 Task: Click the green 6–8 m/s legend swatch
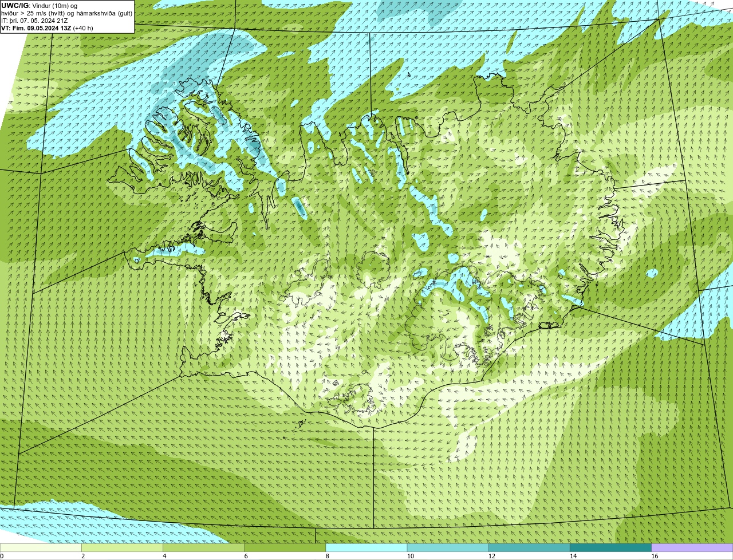[285, 547]
